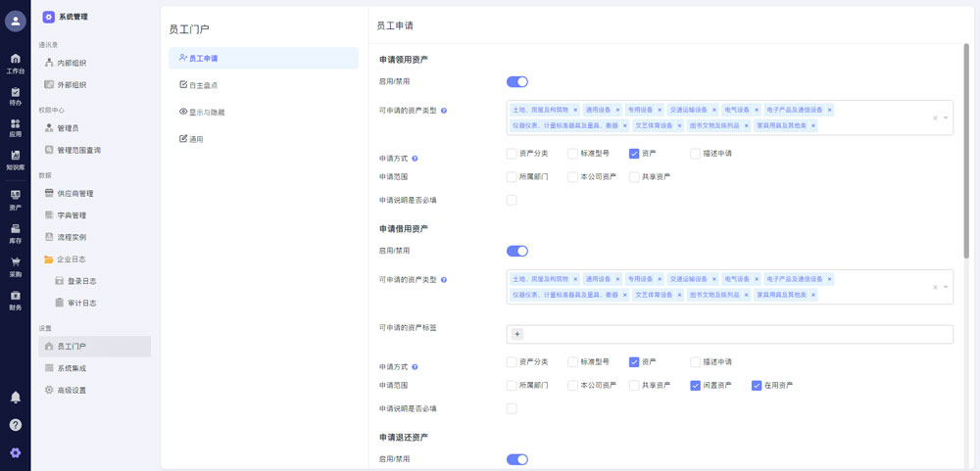Open 管理员 in sidebar
This screenshot has width=980, height=471.
(94, 128)
